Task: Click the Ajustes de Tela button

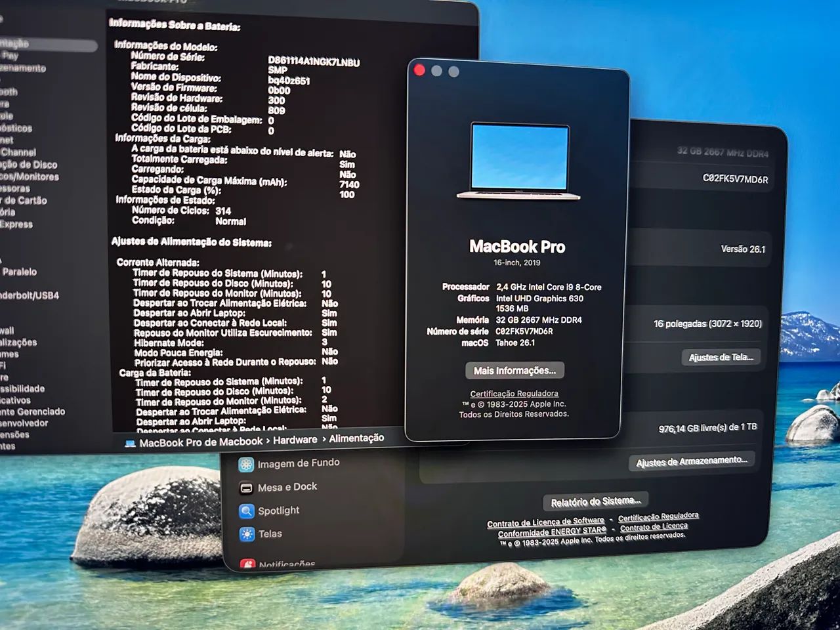Action: pos(720,358)
